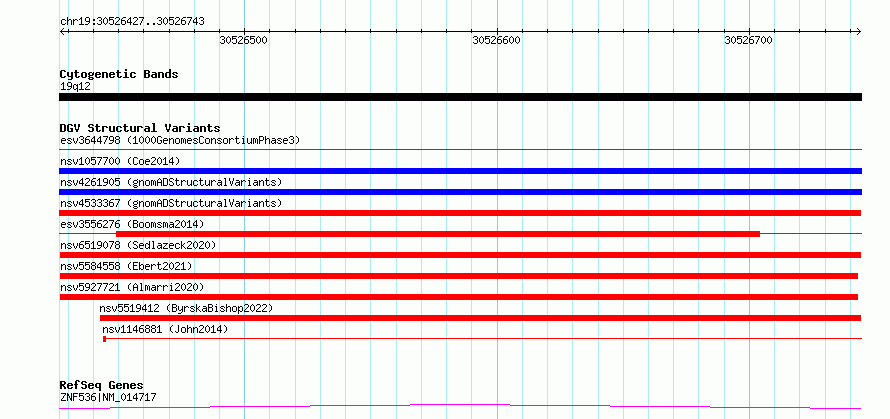Click the 30526600 ruler position label
The image size is (890, 419).
pyautogui.click(x=497, y=41)
